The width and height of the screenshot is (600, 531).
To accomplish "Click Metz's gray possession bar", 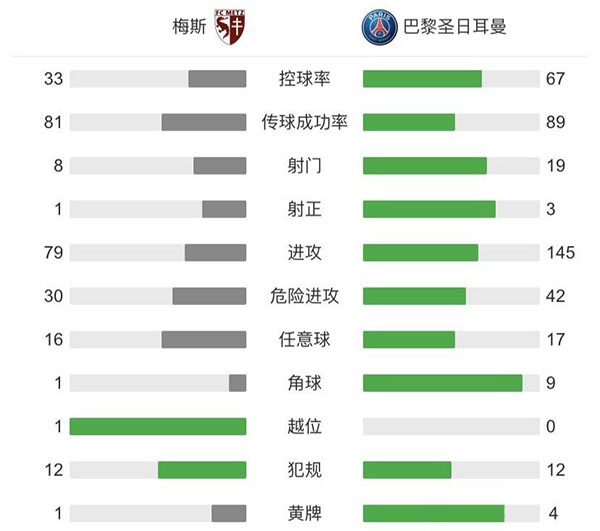I will pos(217,79).
